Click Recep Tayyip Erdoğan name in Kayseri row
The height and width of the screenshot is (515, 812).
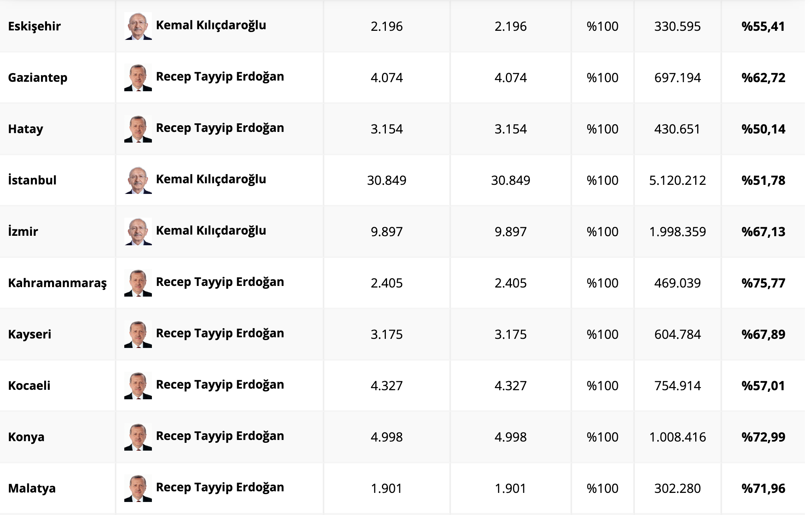[x=220, y=333]
